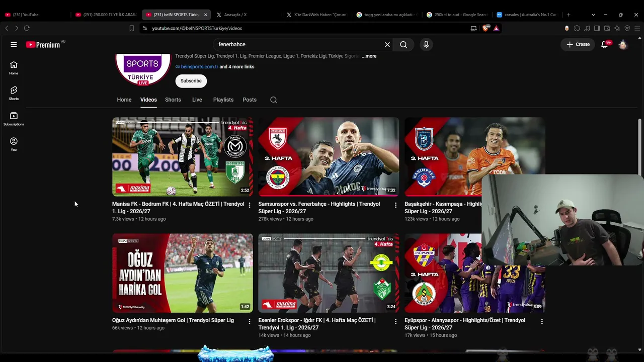The image size is (644, 362).
Task: Click the search magnifier button
Action: coord(404,44)
